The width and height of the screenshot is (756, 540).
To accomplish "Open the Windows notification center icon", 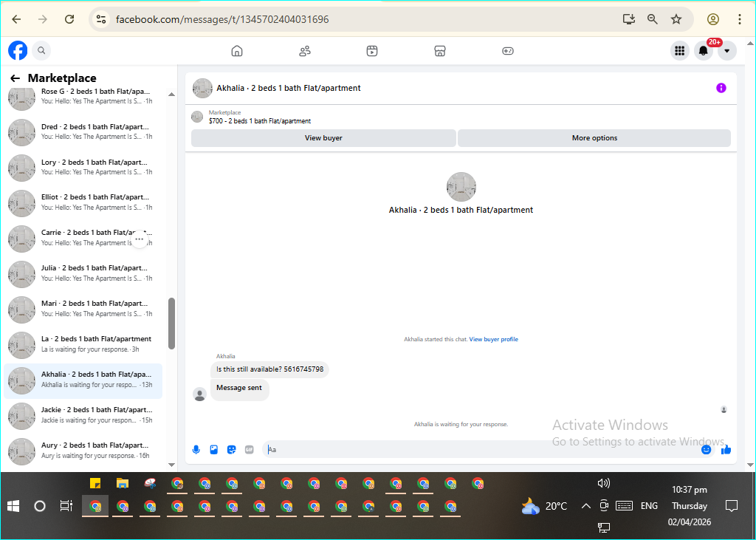I will pyautogui.click(x=732, y=506).
